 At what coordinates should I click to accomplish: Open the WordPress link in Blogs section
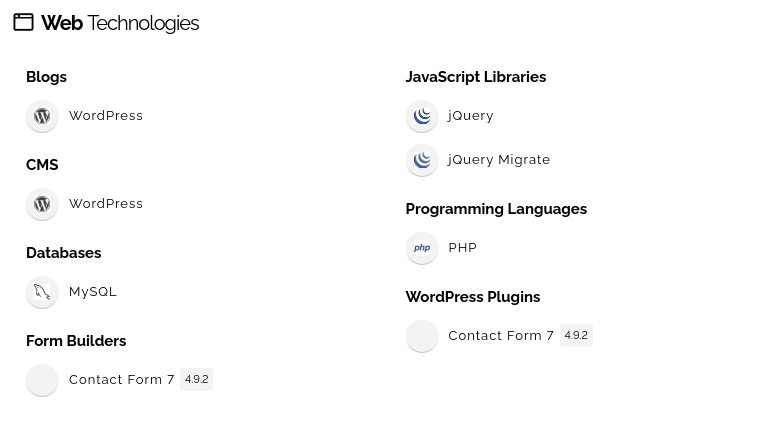pyautogui.click(x=106, y=116)
